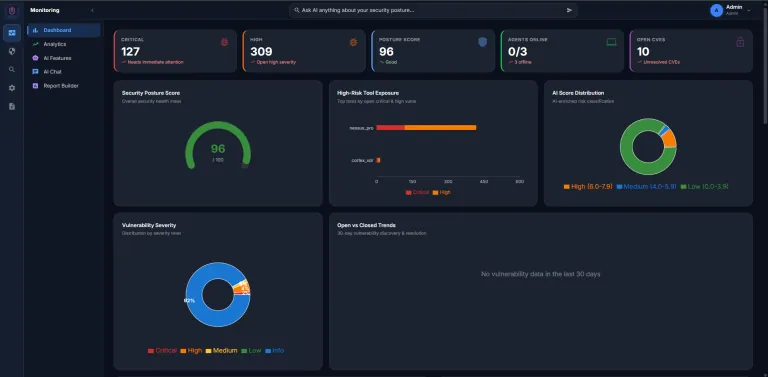
Task: Open the magnifier search icon in the rail
Action: (x=12, y=70)
